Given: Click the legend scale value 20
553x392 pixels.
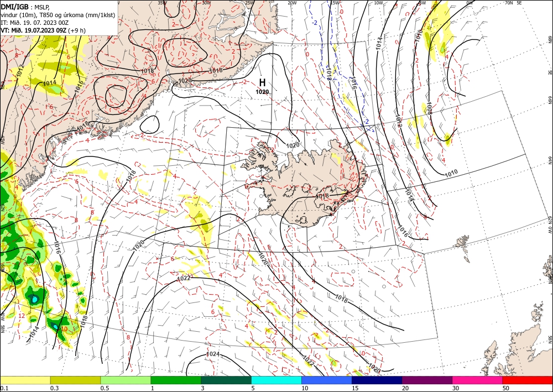Looking at the screenshot, I should [405, 388].
